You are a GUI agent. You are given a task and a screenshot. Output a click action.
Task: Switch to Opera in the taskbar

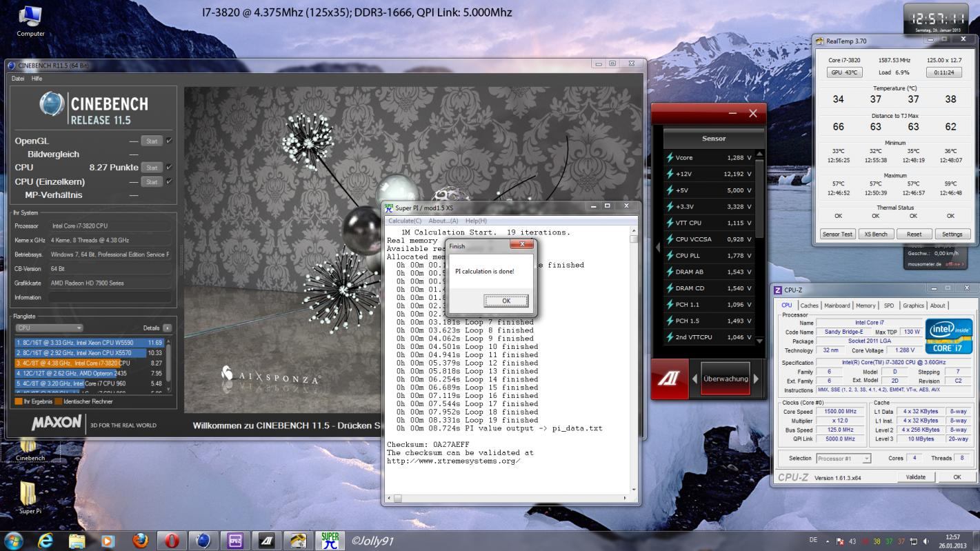[x=172, y=541]
